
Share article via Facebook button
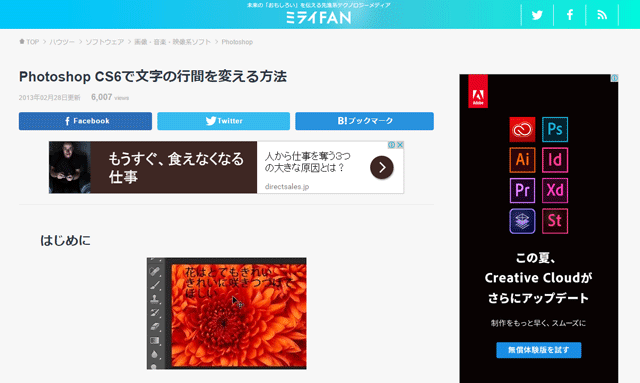[x=85, y=121]
